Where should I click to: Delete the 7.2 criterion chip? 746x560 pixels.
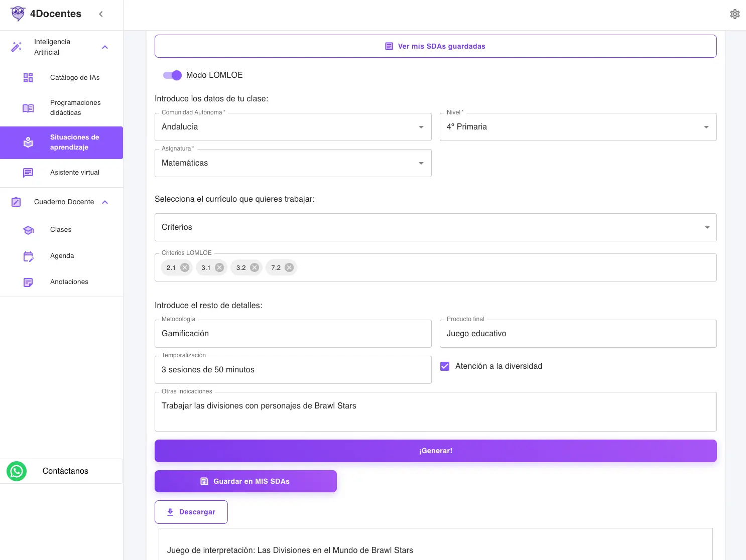[x=289, y=267]
